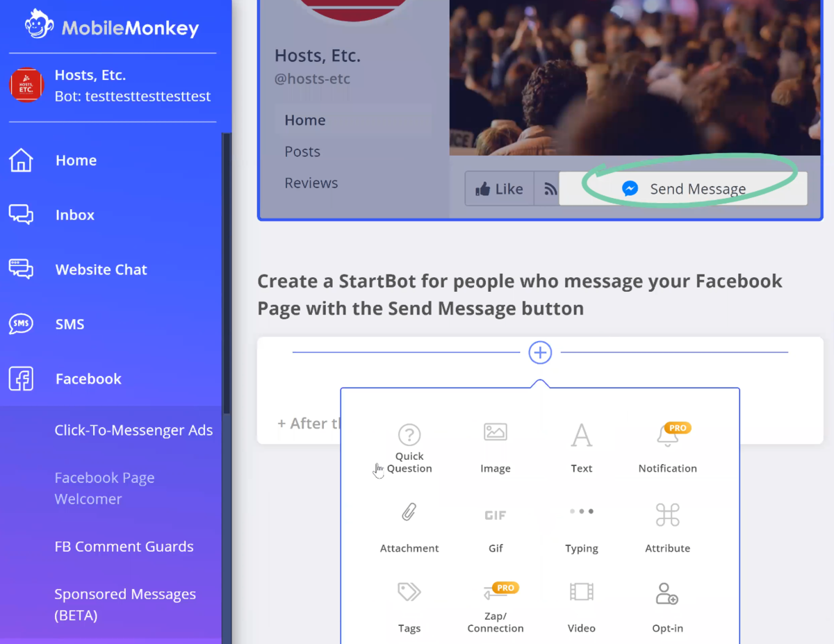Click the Facebook logo icon in sidebar
Viewport: 834px width, 644px height.
tap(21, 379)
